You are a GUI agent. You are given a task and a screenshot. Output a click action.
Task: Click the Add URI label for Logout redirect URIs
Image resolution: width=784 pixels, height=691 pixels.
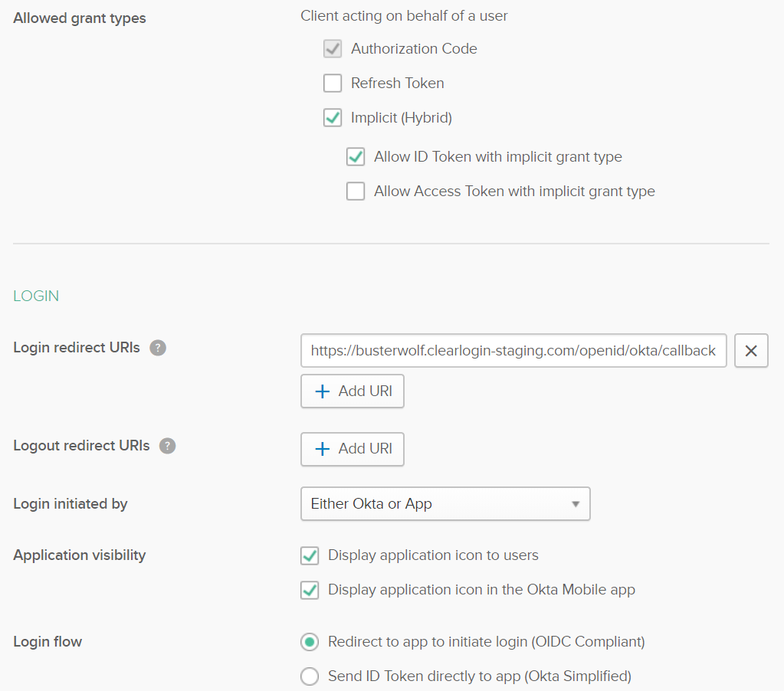365,449
